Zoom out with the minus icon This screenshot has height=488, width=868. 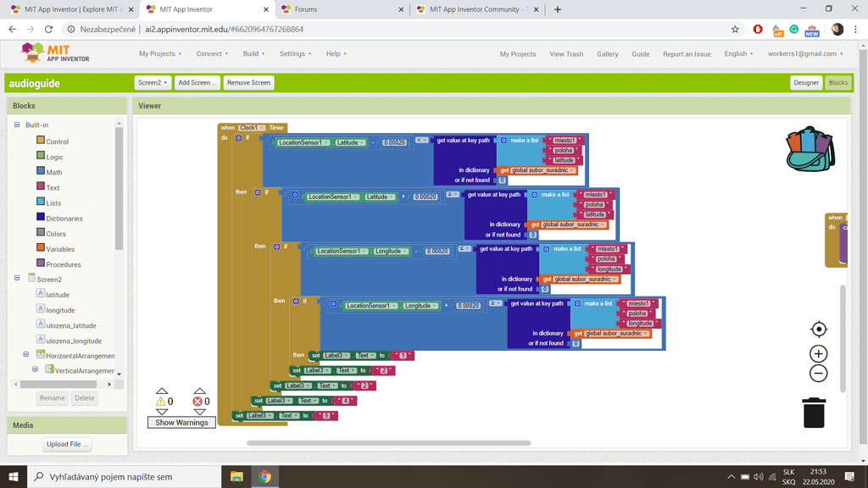tap(818, 374)
